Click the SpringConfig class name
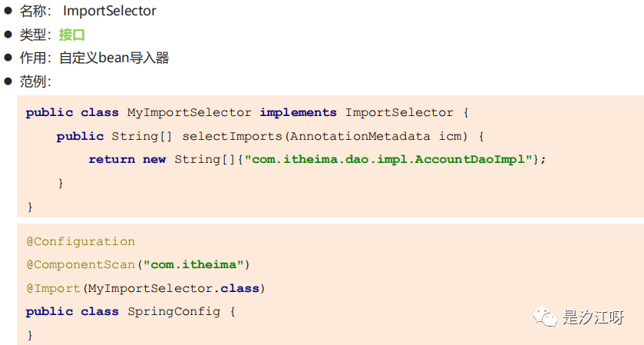This screenshot has height=345, width=644. click(173, 311)
